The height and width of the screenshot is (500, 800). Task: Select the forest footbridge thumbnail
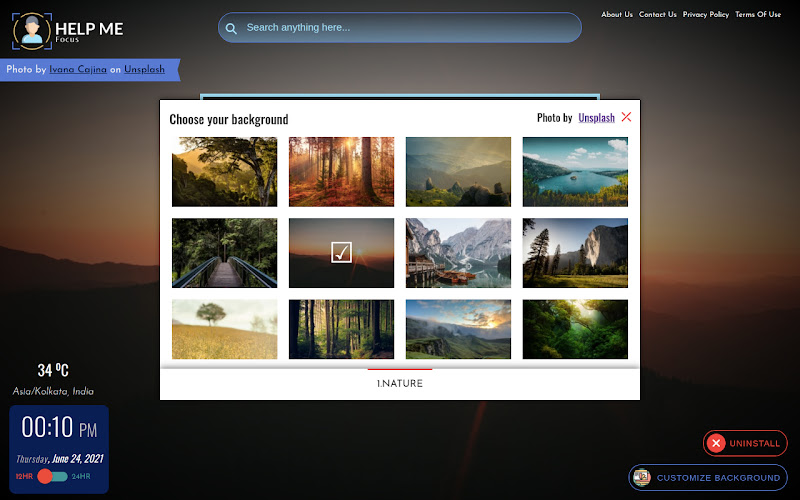coord(224,253)
